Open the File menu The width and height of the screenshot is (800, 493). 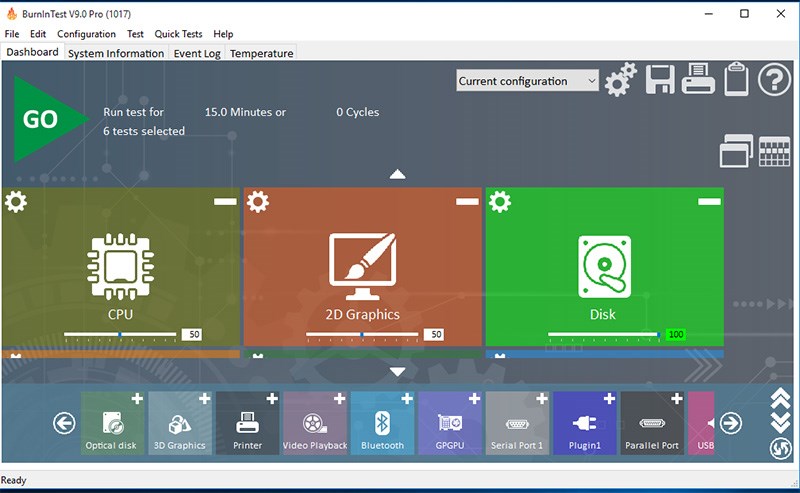pyautogui.click(x=12, y=34)
